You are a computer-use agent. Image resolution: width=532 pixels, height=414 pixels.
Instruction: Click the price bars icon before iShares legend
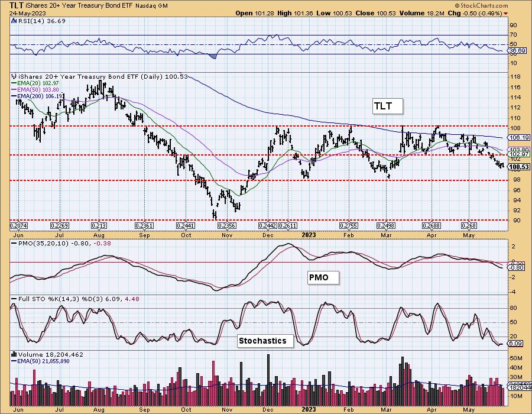tap(14, 77)
